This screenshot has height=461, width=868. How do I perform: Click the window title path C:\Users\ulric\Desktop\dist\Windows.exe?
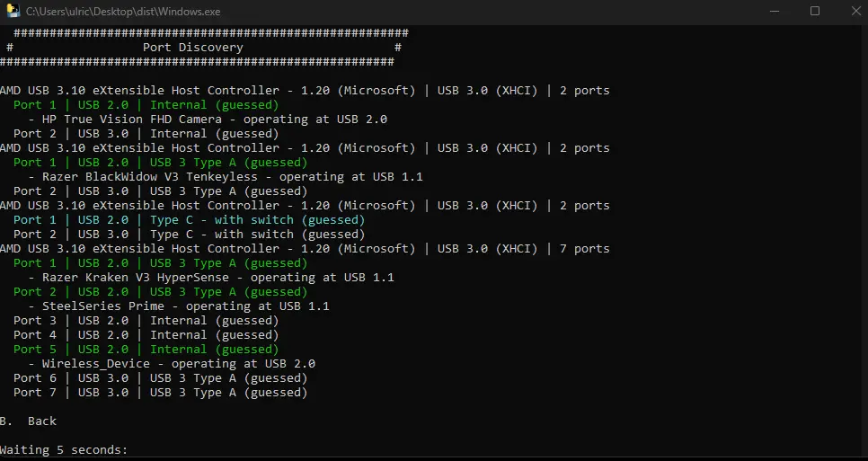[x=123, y=12]
